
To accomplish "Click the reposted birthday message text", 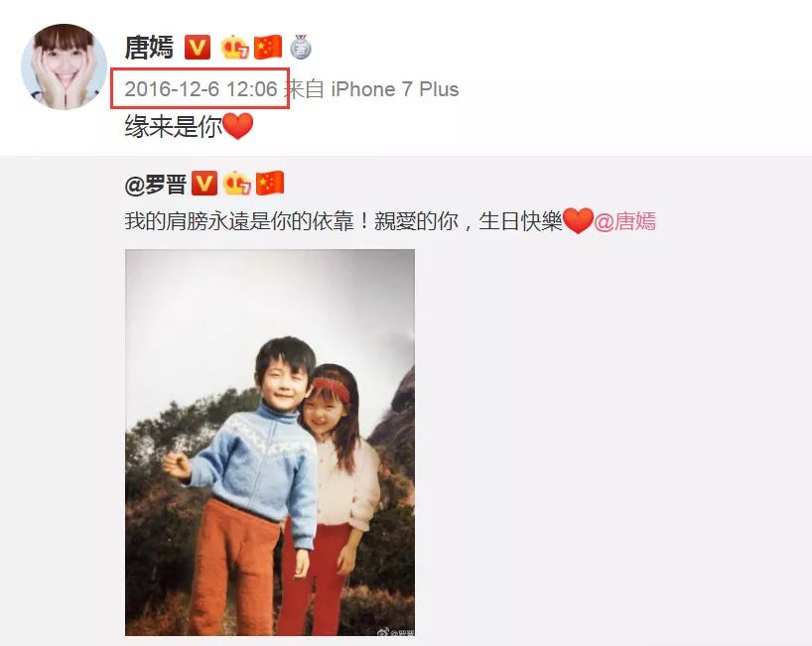I will (343, 221).
